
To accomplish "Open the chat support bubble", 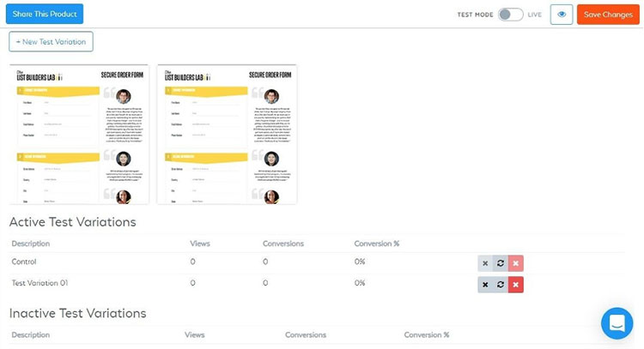I will pyautogui.click(x=617, y=323).
